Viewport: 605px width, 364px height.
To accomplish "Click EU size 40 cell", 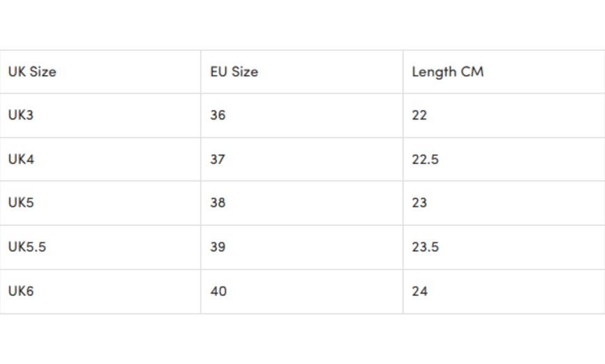I will point(218,291).
